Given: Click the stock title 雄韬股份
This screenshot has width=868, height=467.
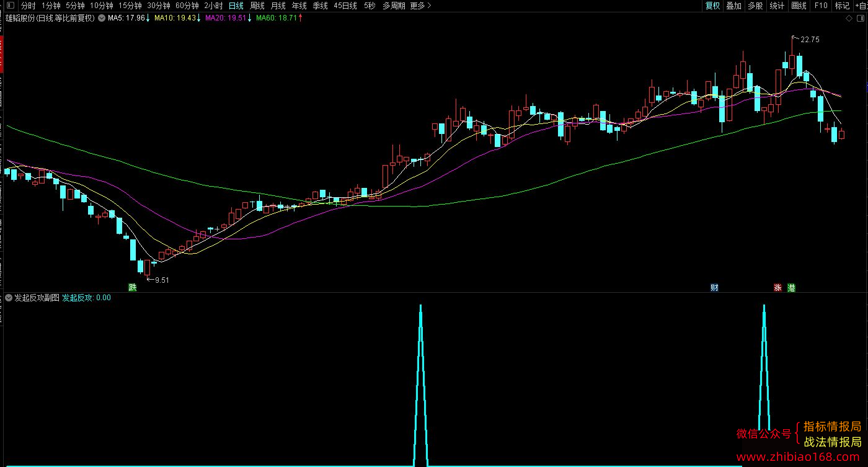Looking at the screenshot, I should point(21,18).
